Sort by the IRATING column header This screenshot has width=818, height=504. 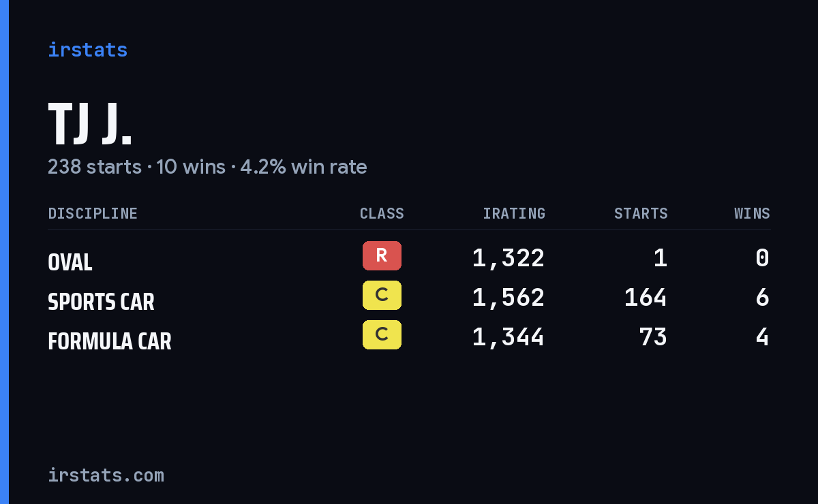pyautogui.click(x=514, y=214)
